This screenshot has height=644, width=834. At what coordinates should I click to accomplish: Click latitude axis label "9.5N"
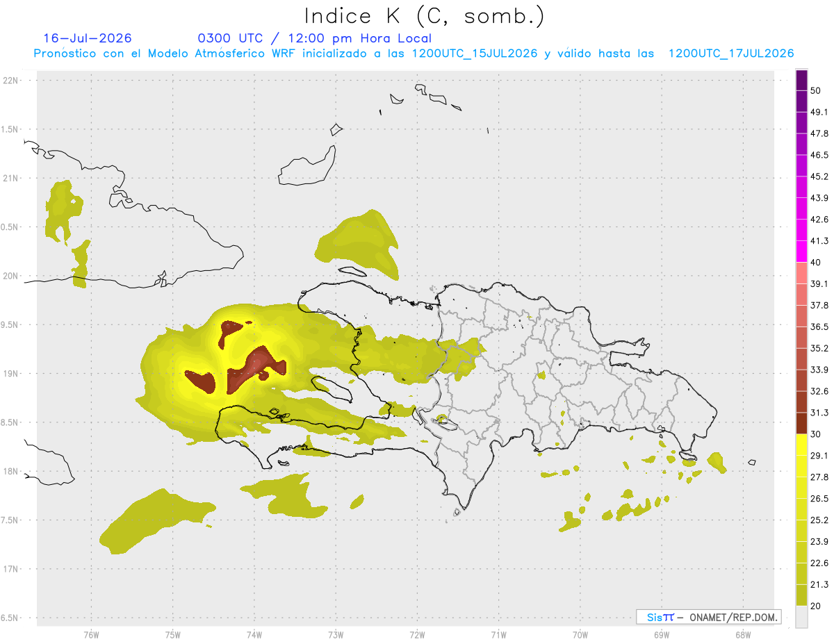(x=10, y=324)
